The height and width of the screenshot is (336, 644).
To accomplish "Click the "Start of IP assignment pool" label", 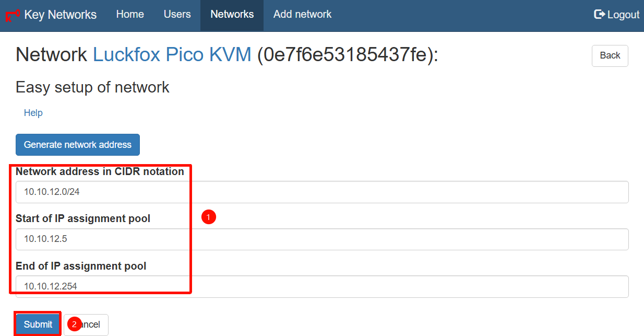I will coord(83,218).
